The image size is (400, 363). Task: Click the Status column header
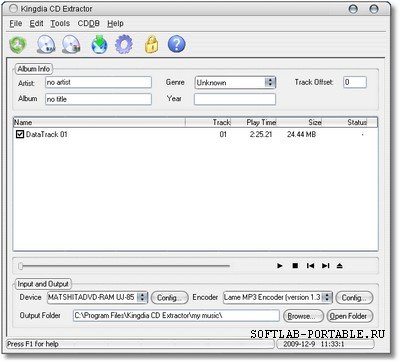345,122
